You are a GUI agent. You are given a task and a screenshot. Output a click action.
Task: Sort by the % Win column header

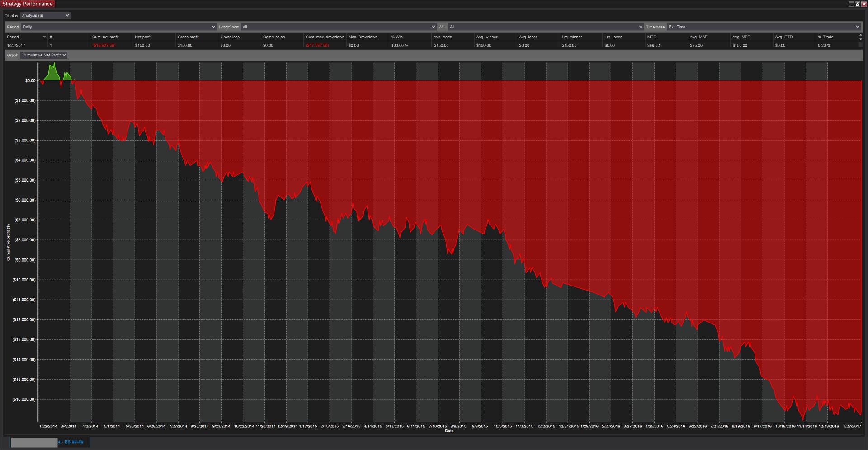point(410,37)
